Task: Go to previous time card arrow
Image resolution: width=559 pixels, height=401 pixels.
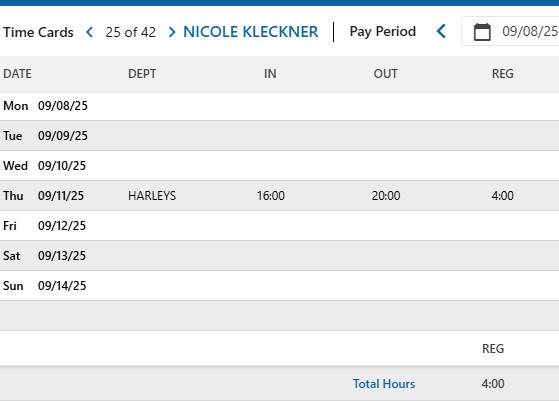Action: (90, 32)
